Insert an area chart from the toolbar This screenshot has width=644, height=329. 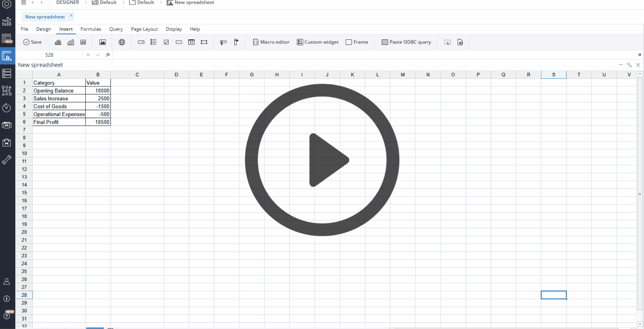(x=70, y=42)
